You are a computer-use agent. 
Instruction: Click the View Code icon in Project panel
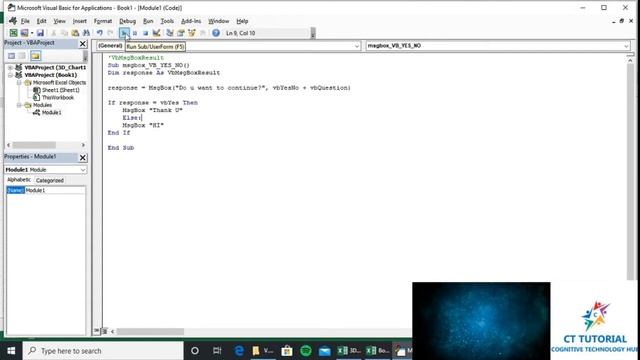tap(11, 56)
